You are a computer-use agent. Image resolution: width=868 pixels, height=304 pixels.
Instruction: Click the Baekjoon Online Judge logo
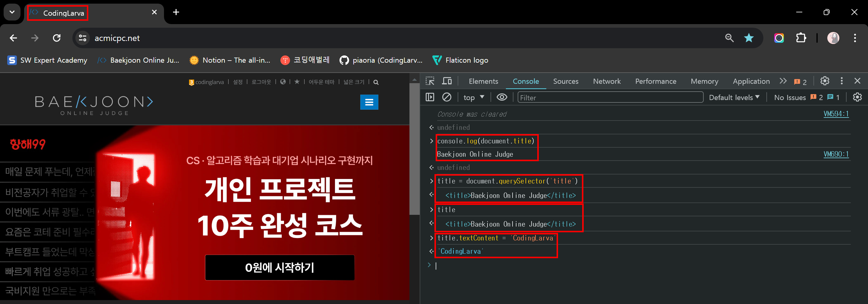tap(94, 105)
